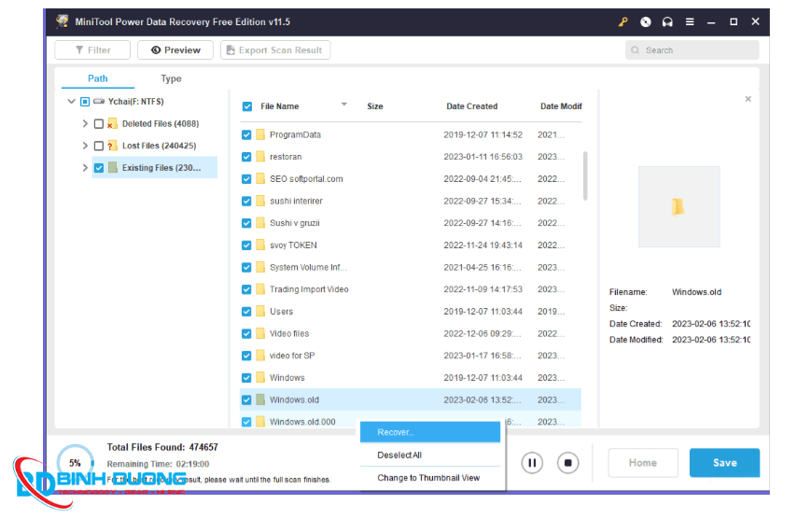Open the support headset icon
This screenshot has height=518, width=812.
click(667, 21)
